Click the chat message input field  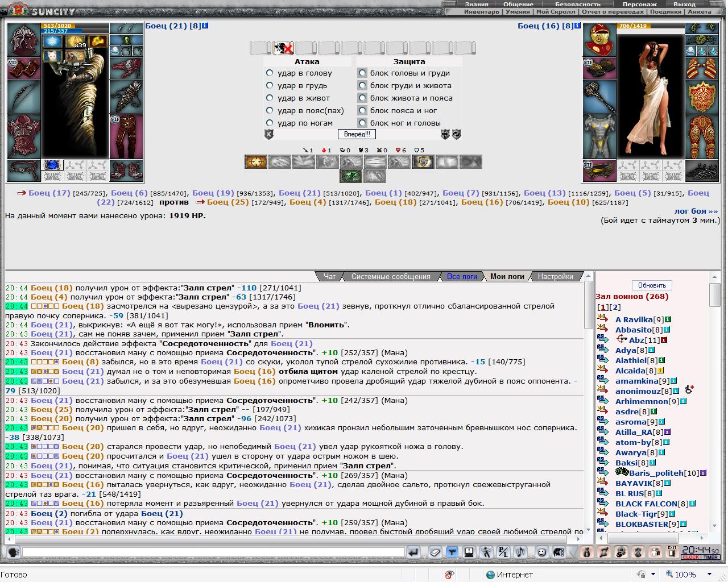click(x=213, y=552)
